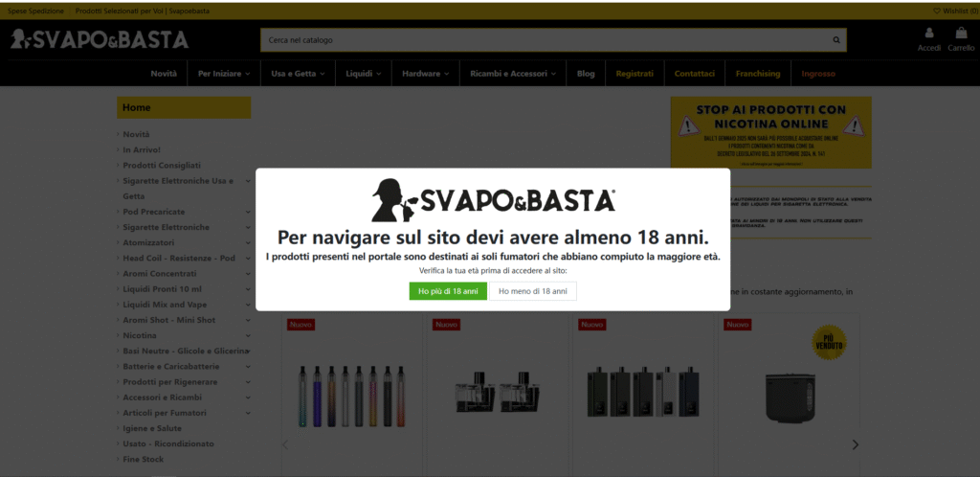
Task: Open 'In Arrivo!' sidebar category
Action: [142, 150]
